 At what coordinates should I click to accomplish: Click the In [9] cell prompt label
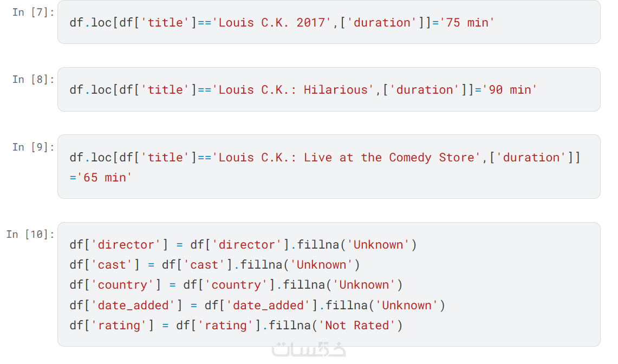coord(33,147)
